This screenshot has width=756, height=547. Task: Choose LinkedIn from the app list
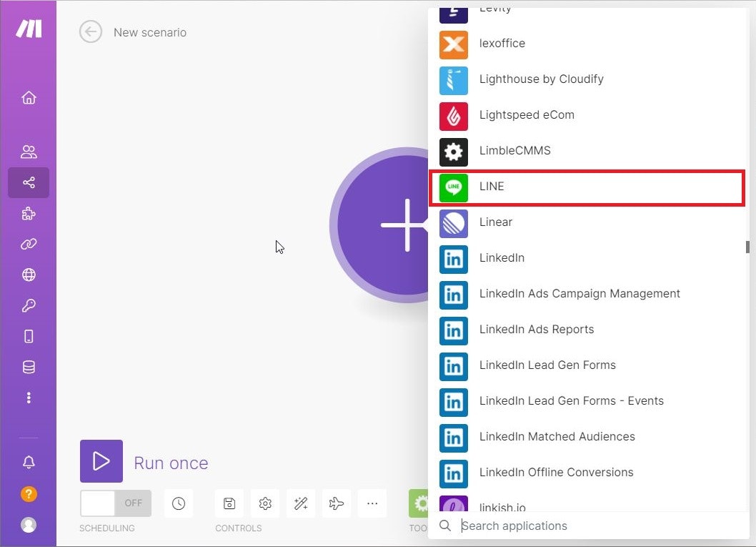587,258
